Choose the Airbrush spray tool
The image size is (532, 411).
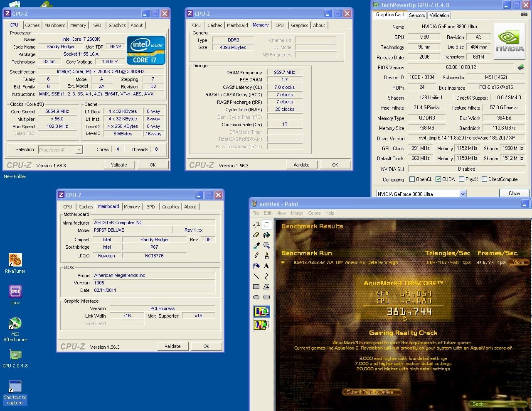pos(256,266)
